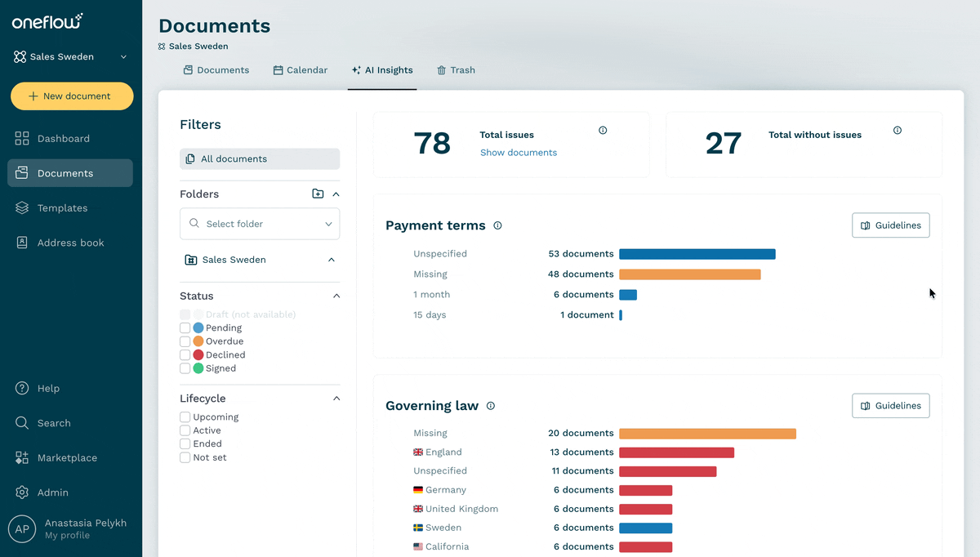The height and width of the screenshot is (557, 980).
Task: Open the Sales Sweden workspace switcher
Action: click(71, 57)
